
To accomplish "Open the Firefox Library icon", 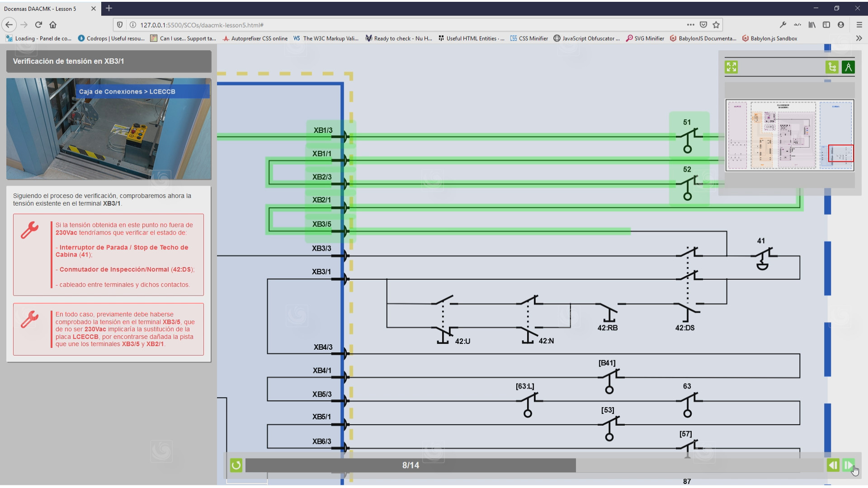I will (811, 25).
